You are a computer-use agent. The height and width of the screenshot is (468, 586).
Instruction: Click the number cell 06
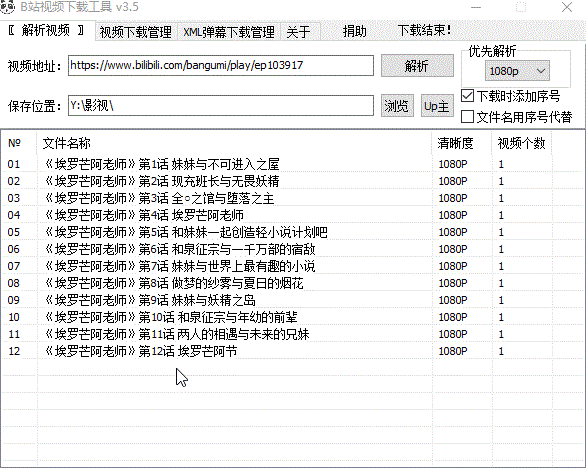[x=14, y=249]
